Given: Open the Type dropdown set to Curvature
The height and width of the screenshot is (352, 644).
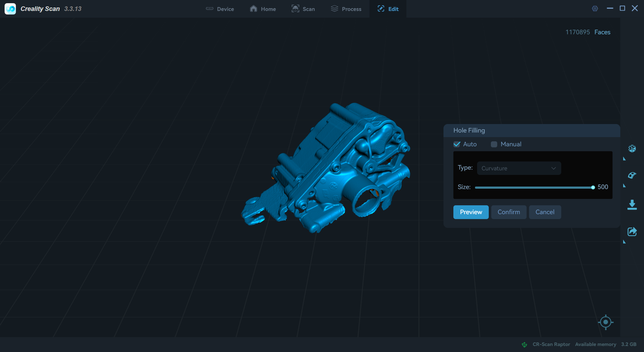Looking at the screenshot, I should [519, 168].
